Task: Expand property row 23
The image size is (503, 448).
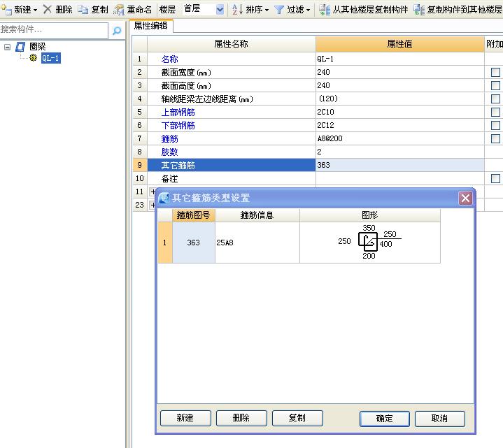Action: coord(153,205)
